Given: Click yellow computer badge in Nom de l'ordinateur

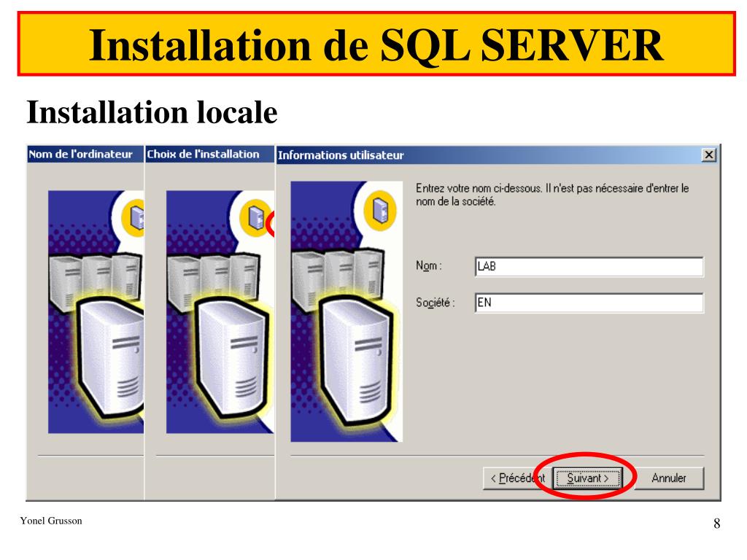Looking at the screenshot, I should click(x=135, y=217).
